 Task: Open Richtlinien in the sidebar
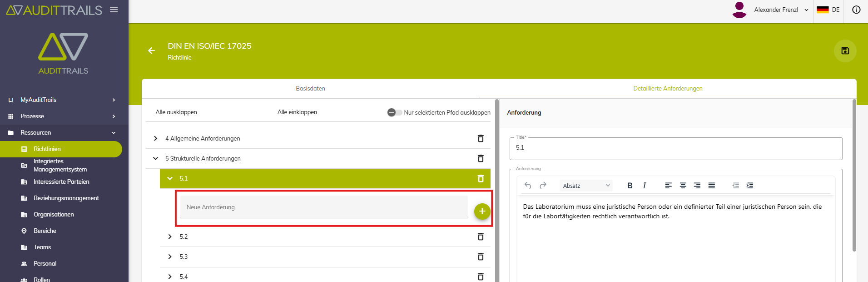pyautogui.click(x=61, y=149)
